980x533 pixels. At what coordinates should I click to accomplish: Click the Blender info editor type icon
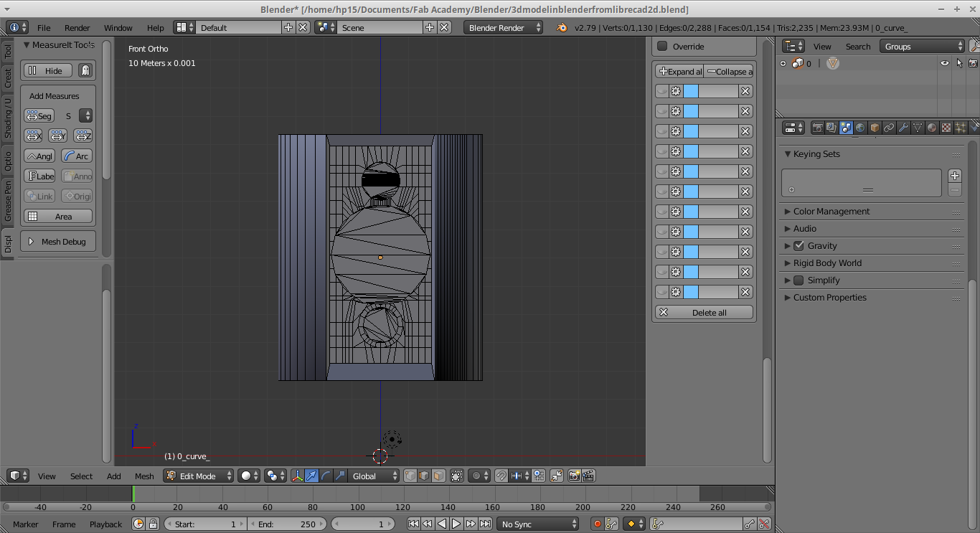(x=17, y=27)
